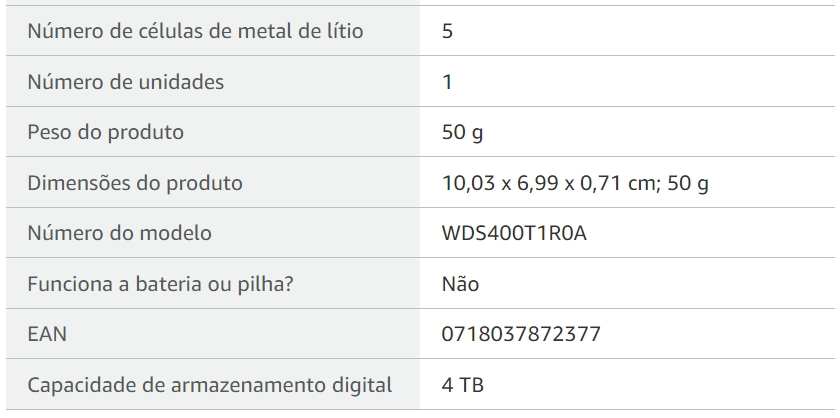This screenshot has height=418, width=840.
Task: Click the 'Peso do produto' label
Action: point(106,132)
